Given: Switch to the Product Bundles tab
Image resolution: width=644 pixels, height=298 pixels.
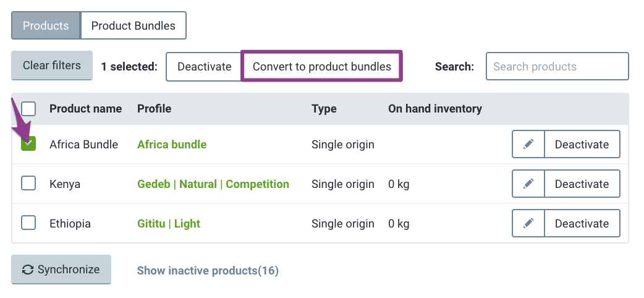Looking at the screenshot, I should (x=133, y=25).
